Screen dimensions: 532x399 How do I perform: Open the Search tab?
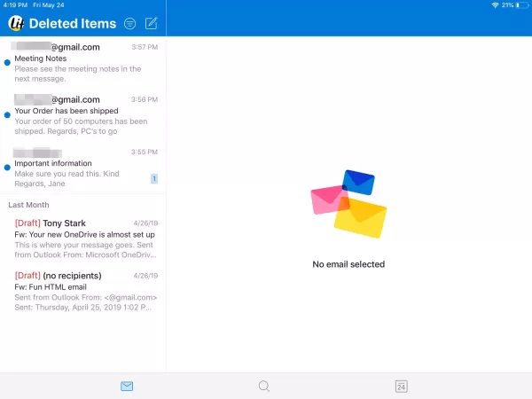pyautogui.click(x=263, y=386)
